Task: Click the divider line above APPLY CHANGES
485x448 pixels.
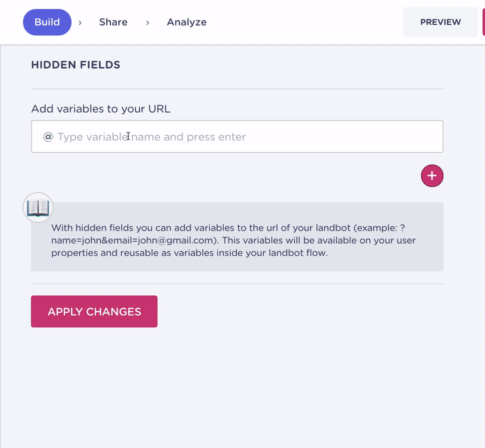Action: pos(237,283)
